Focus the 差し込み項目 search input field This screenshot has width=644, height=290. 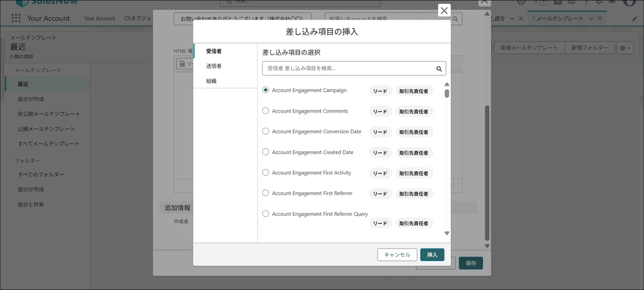[x=349, y=69]
